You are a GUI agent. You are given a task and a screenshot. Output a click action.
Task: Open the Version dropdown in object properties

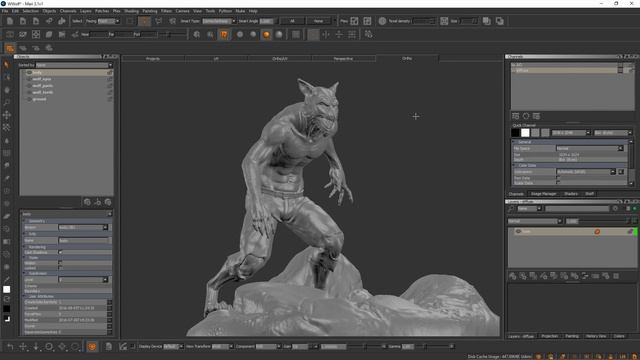(x=83, y=227)
